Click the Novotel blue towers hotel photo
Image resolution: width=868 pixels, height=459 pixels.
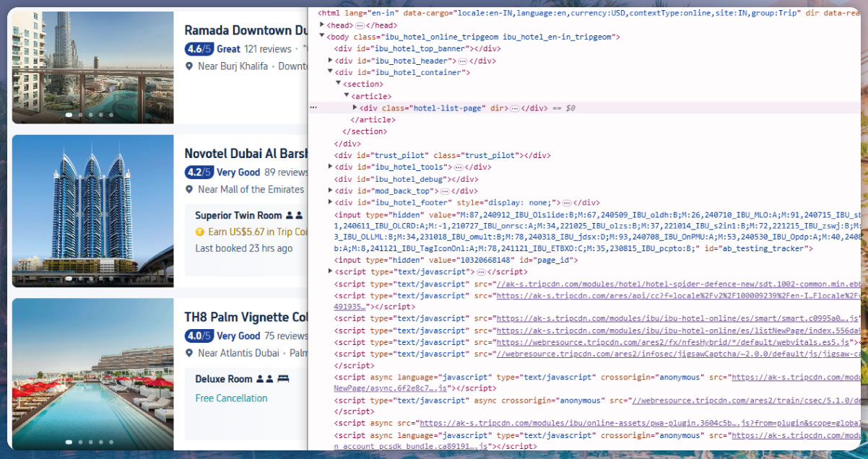coord(92,211)
